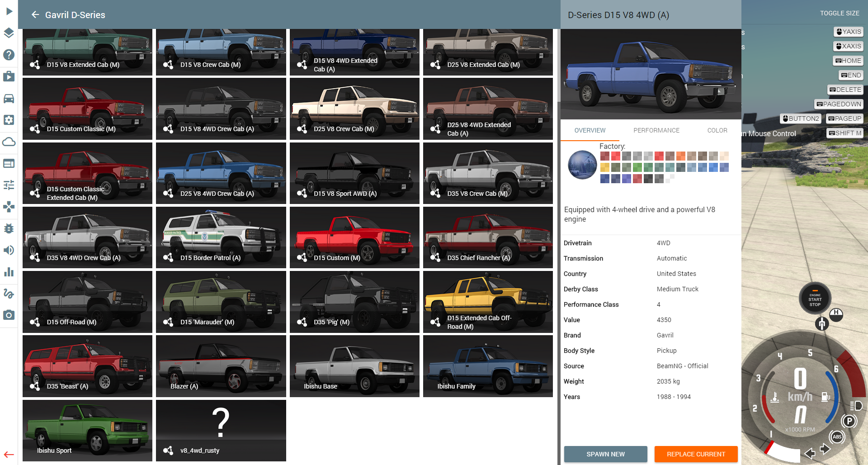Pick the cream factory color swatch

[724, 156]
